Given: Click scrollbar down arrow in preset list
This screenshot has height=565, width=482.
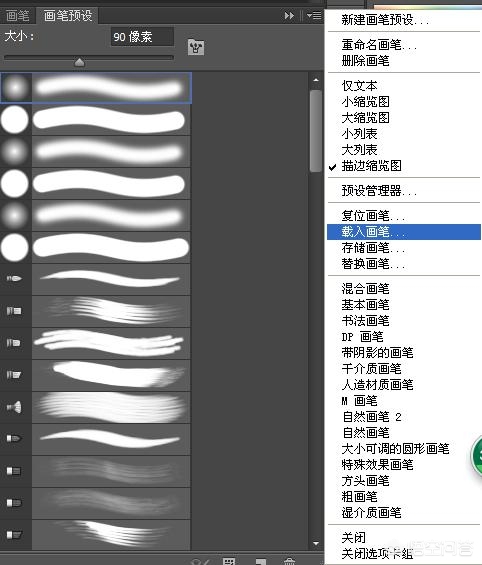Looking at the screenshot, I should [x=316, y=543].
